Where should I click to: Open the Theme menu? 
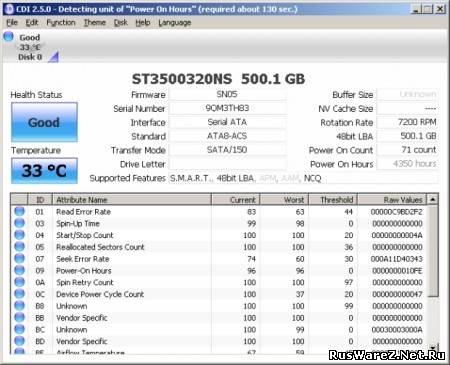[94, 23]
